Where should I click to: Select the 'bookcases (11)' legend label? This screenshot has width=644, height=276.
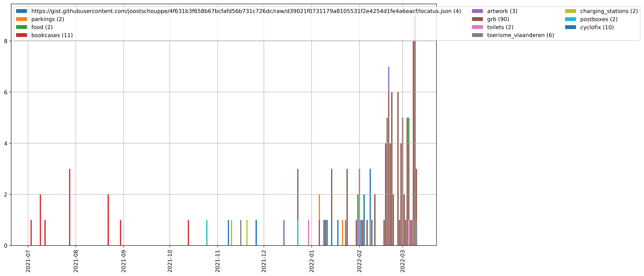click(52, 35)
